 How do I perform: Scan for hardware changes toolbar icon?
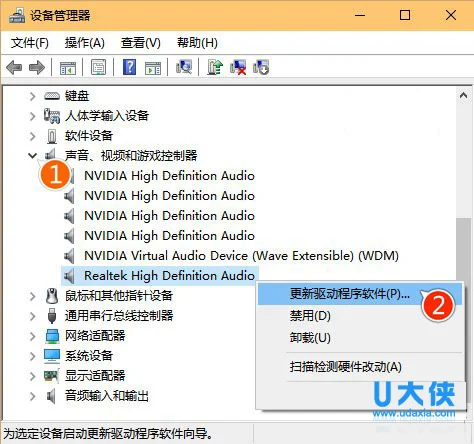[184, 67]
